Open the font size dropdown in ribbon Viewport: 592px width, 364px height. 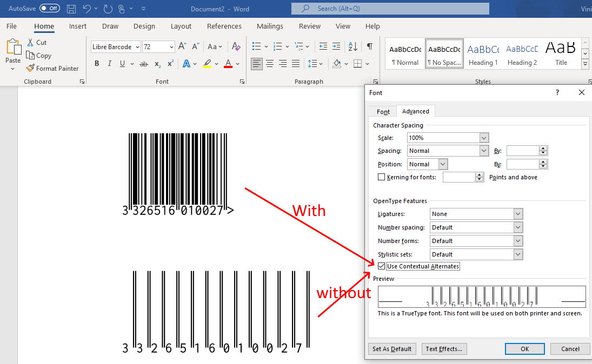[x=171, y=47]
